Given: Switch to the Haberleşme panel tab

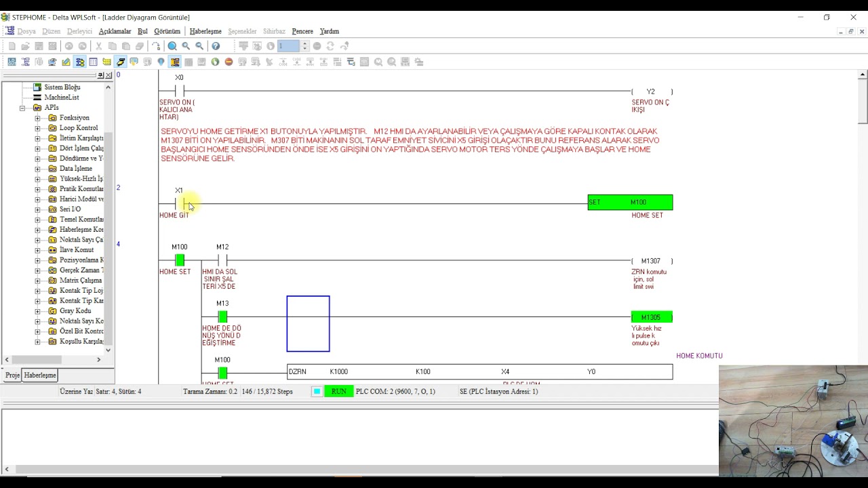Looking at the screenshot, I should (x=40, y=375).
